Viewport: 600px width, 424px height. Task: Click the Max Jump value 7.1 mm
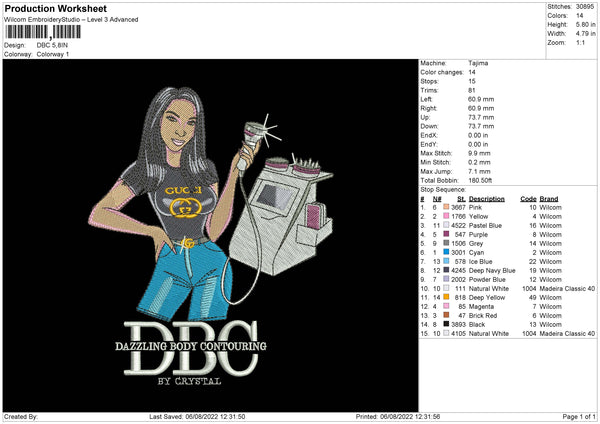click(x=479, y=171)
